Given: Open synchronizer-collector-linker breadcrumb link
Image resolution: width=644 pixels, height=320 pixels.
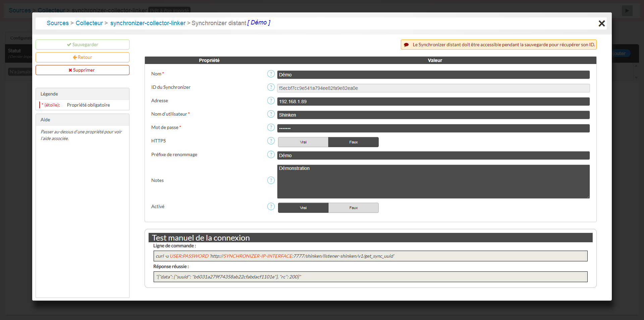Looking at the screenshot, I should click(x=148, y=23).
